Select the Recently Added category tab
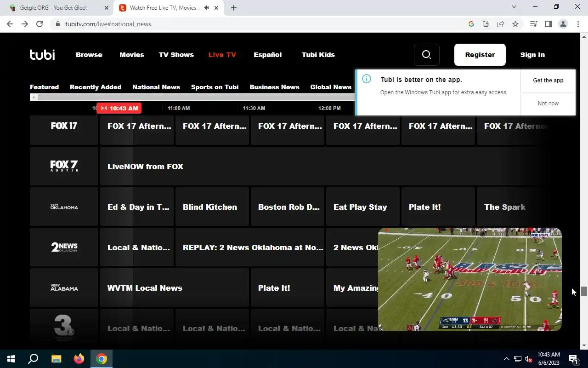Image resolution: width=588 pixels, height=368 pixels. [x=96, y=87]
